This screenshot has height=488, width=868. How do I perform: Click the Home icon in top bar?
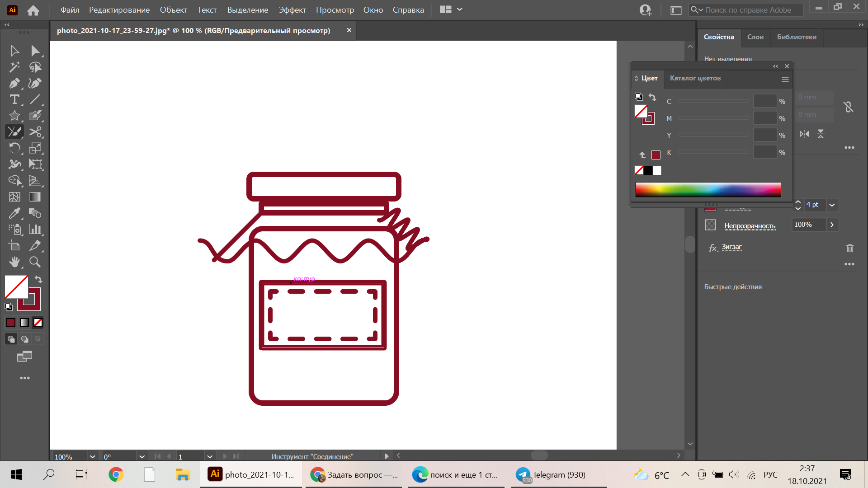coord(33,10)
